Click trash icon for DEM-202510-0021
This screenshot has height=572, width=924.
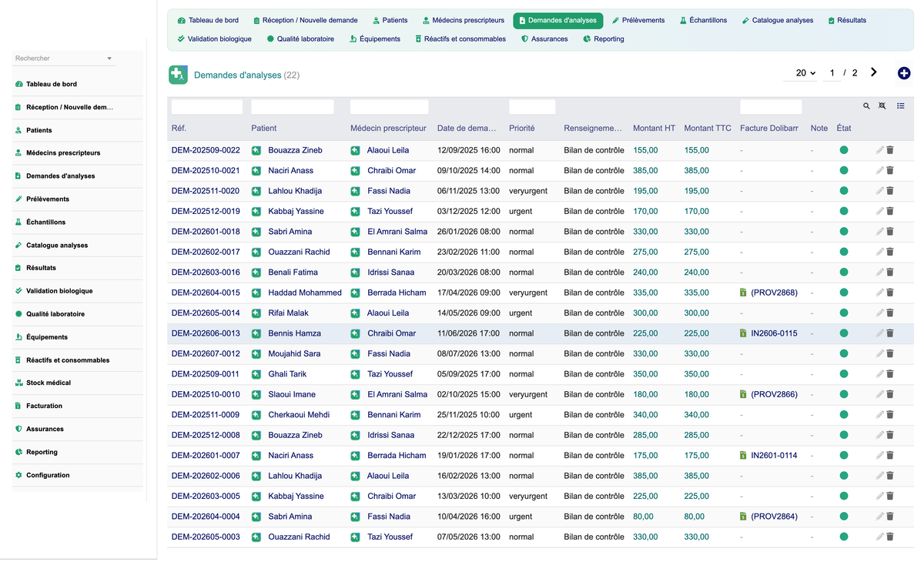point(890,170)
